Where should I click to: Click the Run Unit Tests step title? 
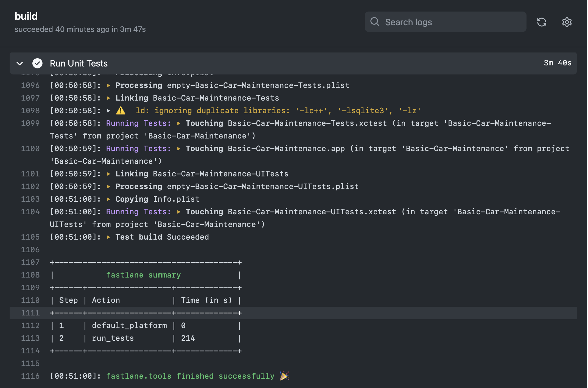79,63
